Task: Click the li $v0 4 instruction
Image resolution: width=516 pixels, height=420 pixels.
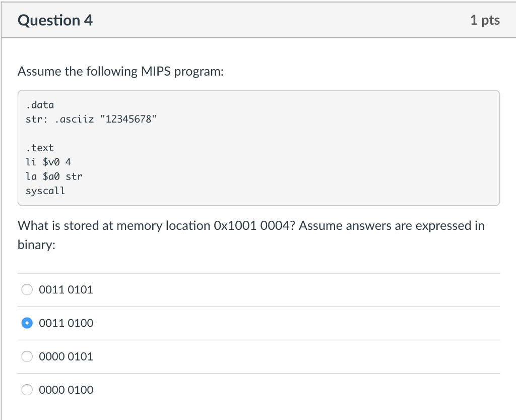Action: pyautogui.click(x=48, y=162)
